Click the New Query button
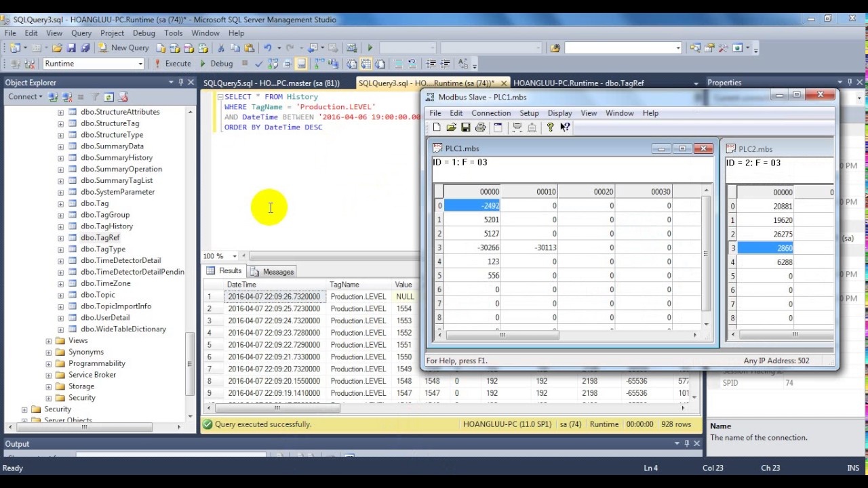 coord(123,48)
